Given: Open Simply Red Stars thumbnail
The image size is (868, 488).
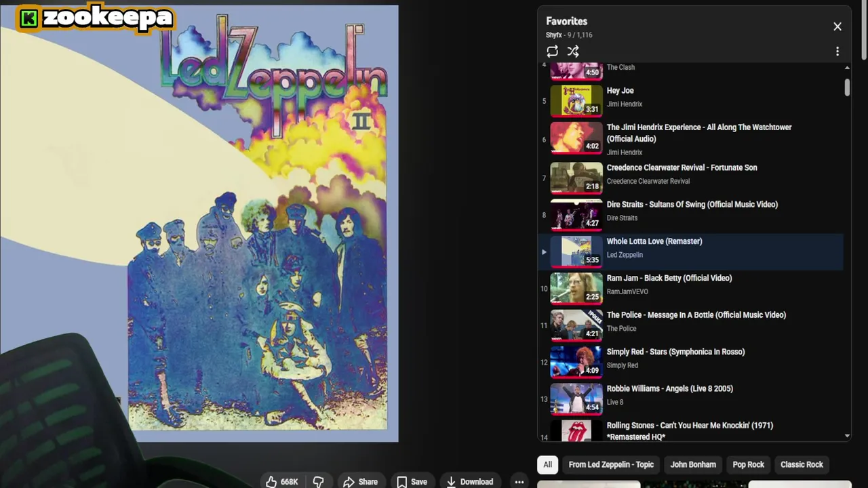Looking at the screenshot, I should point(576,361).
